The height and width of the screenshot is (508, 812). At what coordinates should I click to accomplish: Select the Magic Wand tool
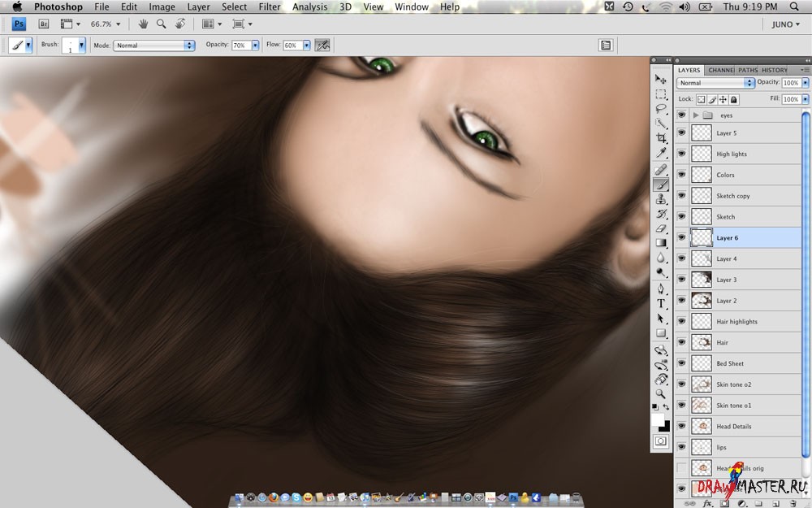click(661, 124)
